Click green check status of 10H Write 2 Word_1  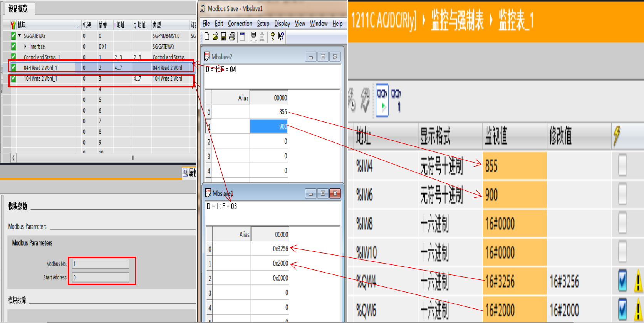13,79
